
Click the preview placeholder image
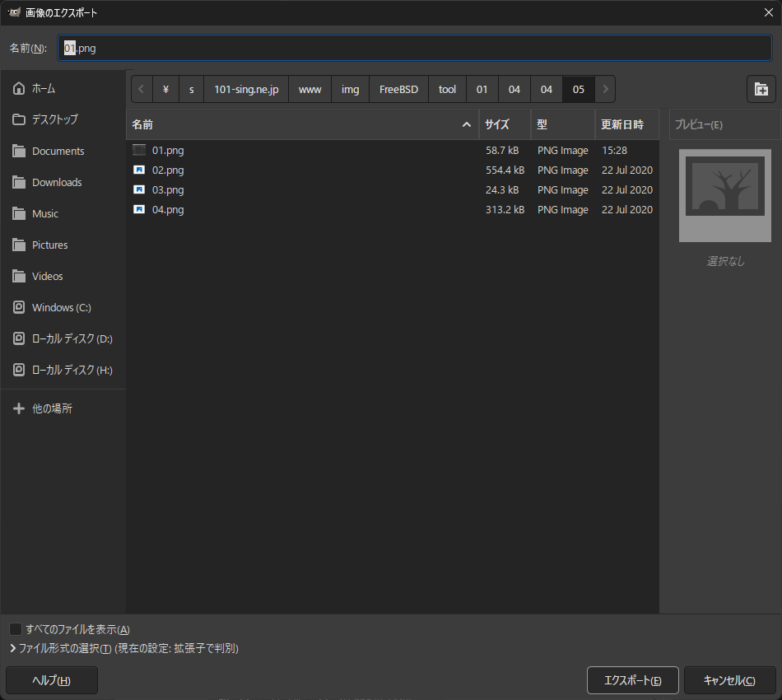[x=724, y=195]
